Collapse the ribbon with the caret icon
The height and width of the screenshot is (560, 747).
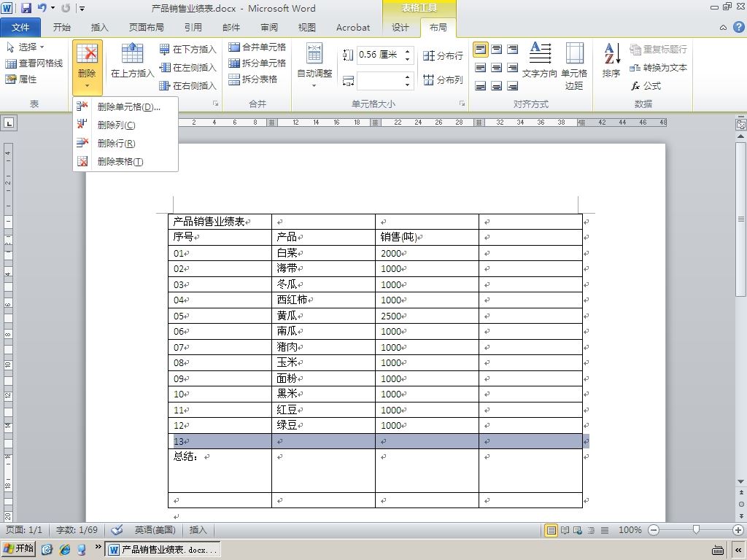(723, 28)
